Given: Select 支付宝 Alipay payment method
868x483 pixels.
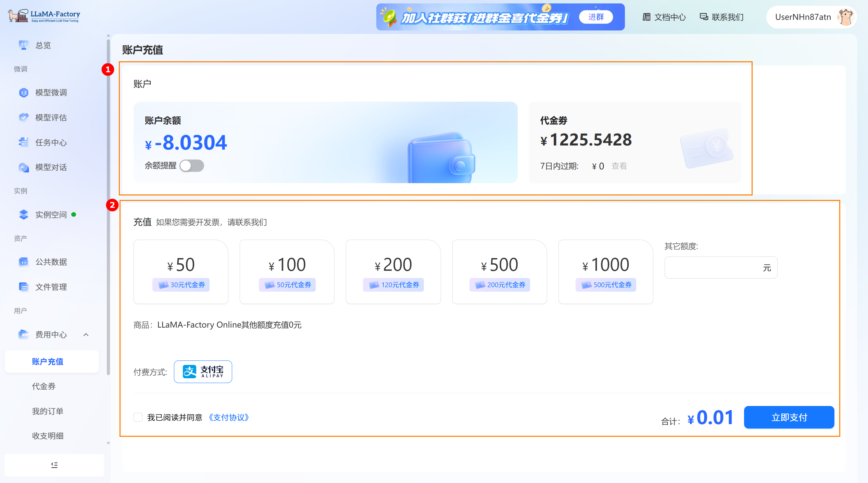Looking at the screenshot, I should [203, 372].
